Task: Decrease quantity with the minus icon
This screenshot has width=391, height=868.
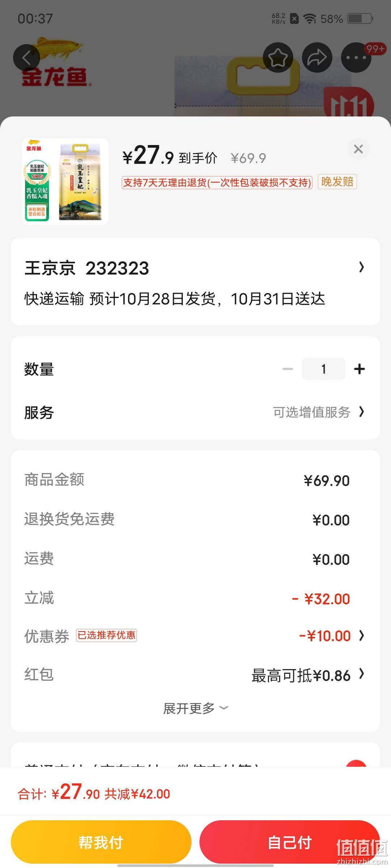Action: click(288, 369)
